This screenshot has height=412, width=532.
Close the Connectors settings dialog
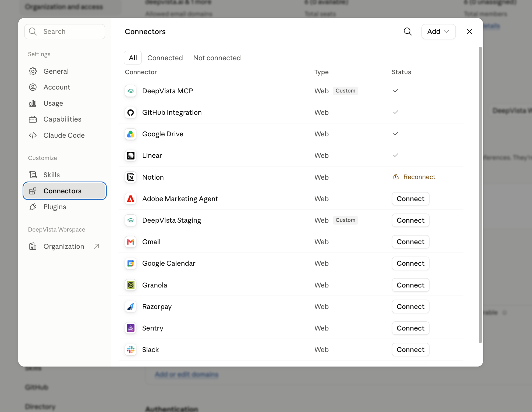point(469,31)
